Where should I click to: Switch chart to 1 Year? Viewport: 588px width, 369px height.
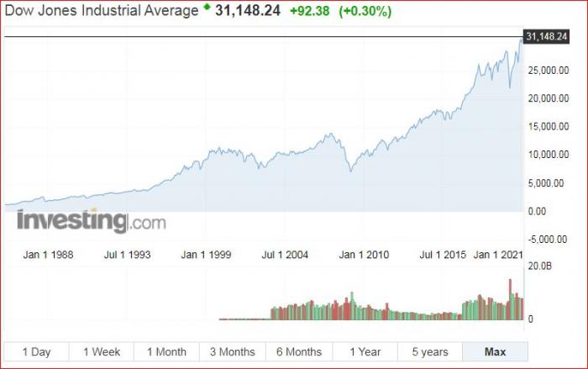click(x=365, y=351)
